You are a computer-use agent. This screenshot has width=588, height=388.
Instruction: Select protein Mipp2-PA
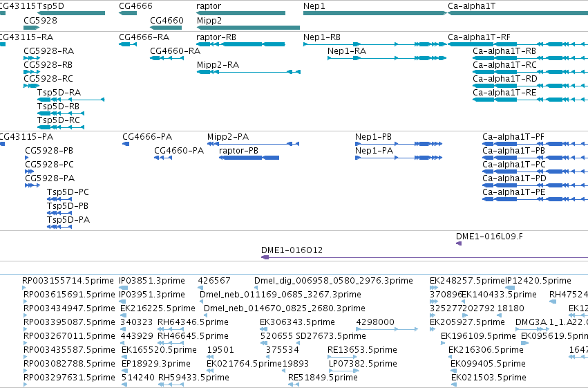(228, 137)
